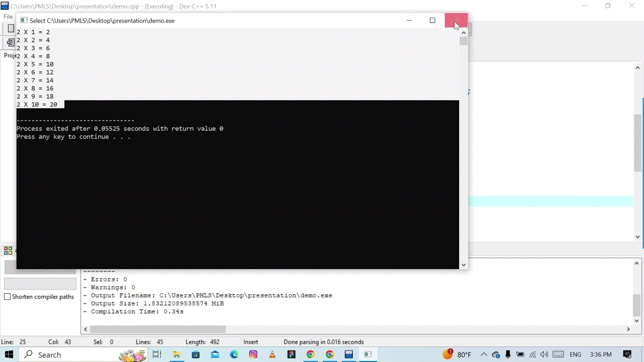
Task: Click the "Length: 492" status bar entry
Action: click(x=202, y=342)
